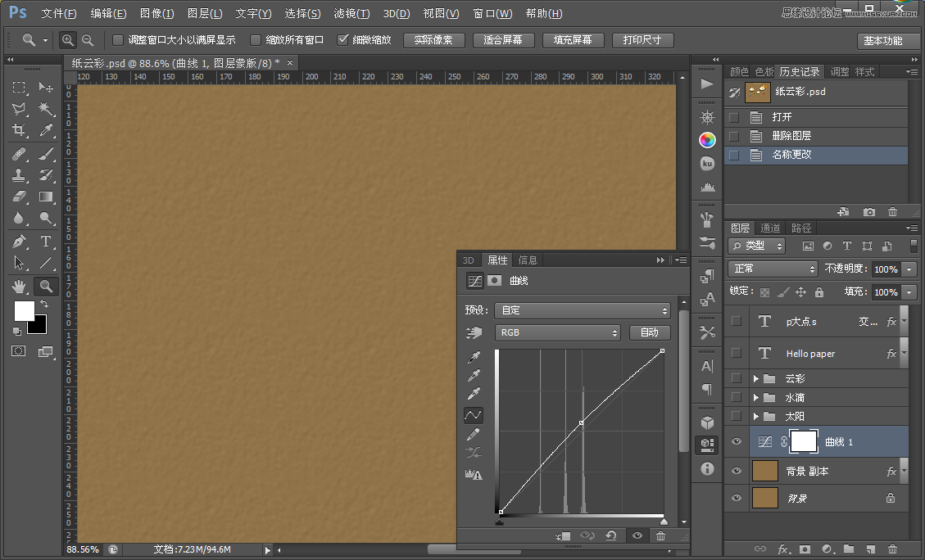
Task: Open the layer filter type dropdown
Action: pyautogui.click(x=757, y=246)
